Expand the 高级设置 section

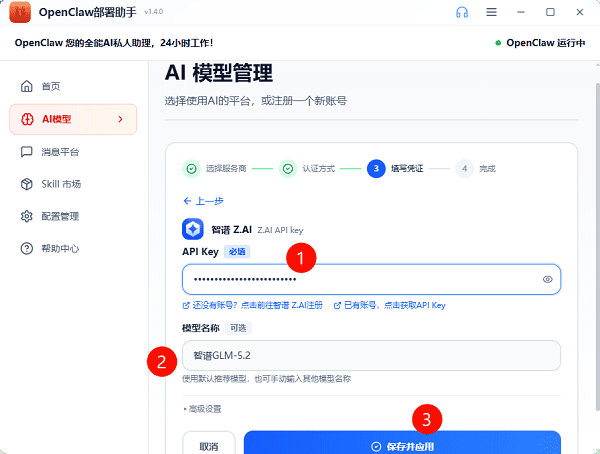coord(202,409)
